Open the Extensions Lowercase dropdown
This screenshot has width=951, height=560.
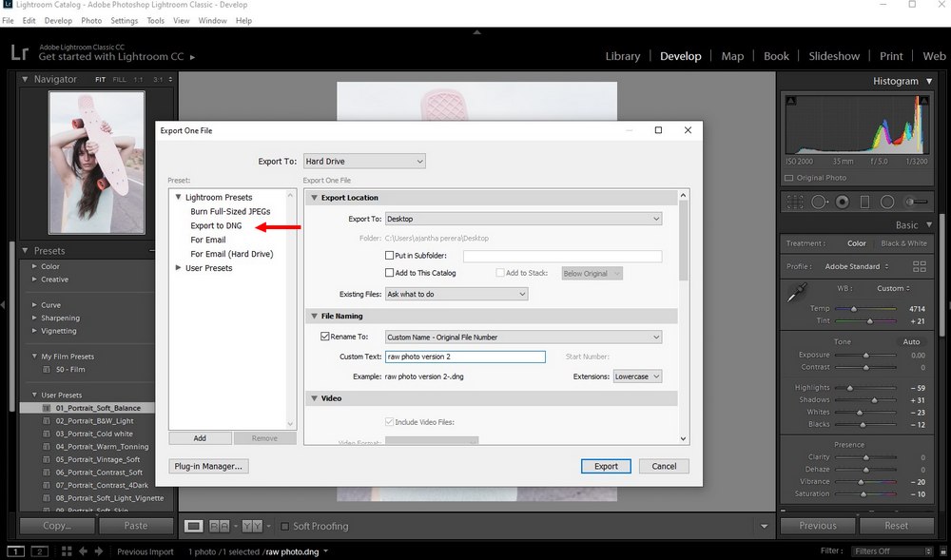637,377
